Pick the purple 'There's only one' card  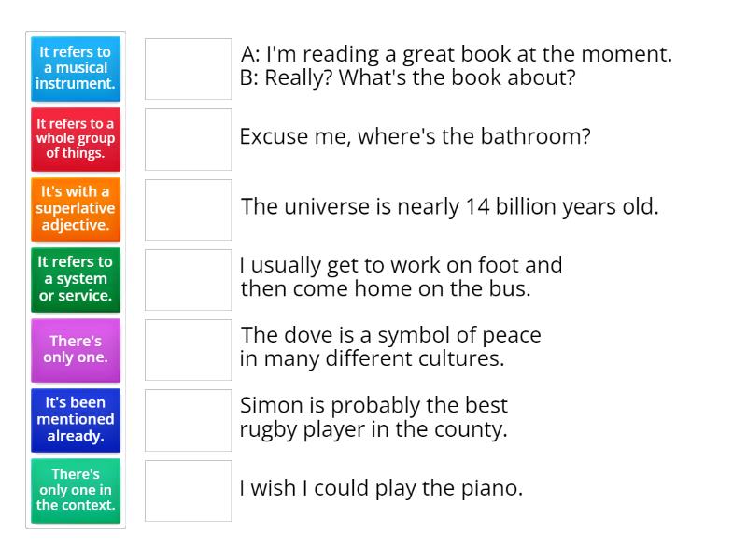(x=75, y=350)
